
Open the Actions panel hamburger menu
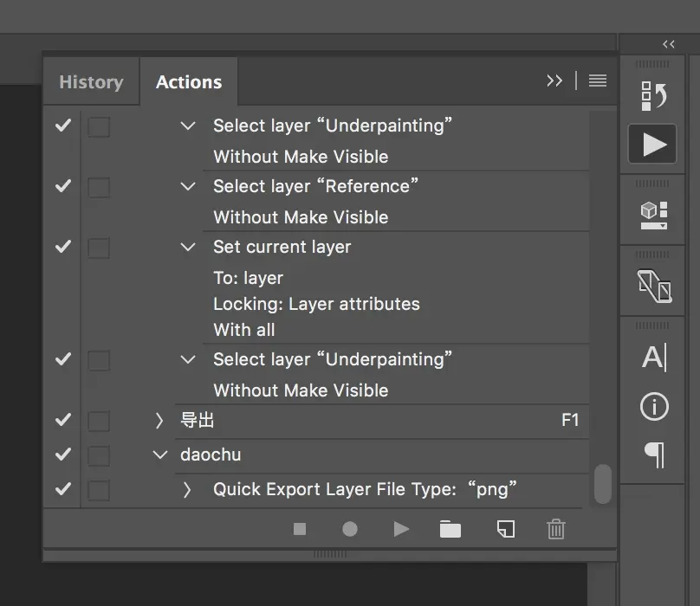coord(597,81)
